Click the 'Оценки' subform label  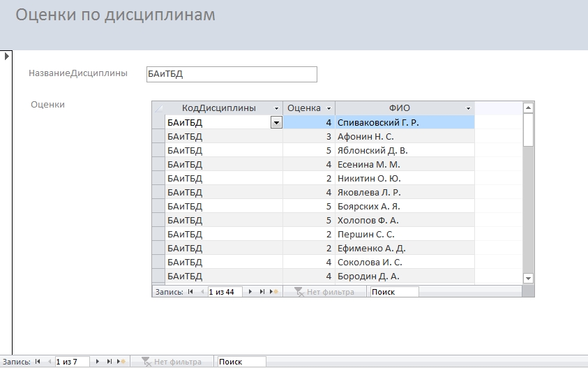(47, 104)
